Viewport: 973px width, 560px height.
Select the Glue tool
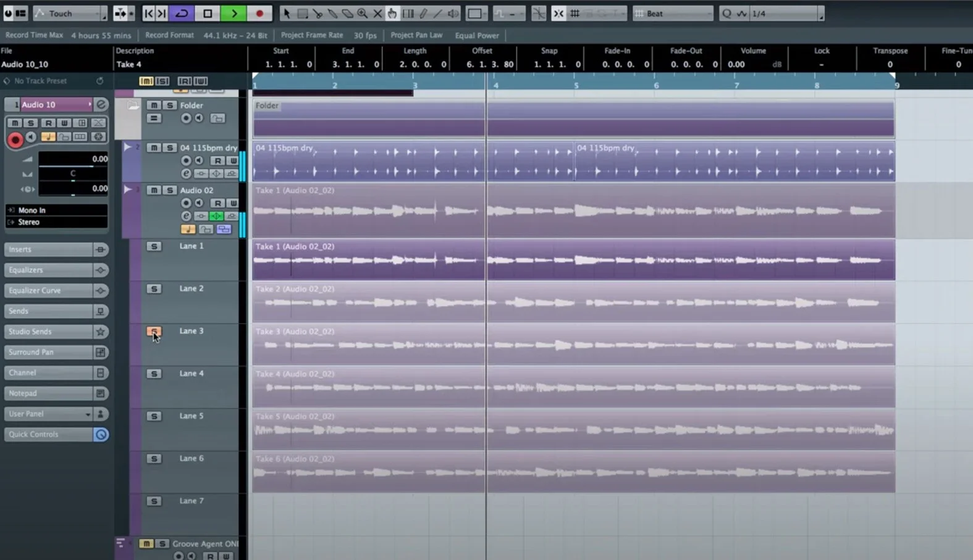pos(332,13)
